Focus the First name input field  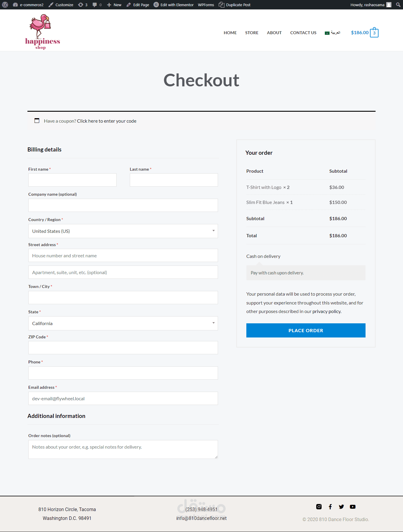(x=72, y=180)
